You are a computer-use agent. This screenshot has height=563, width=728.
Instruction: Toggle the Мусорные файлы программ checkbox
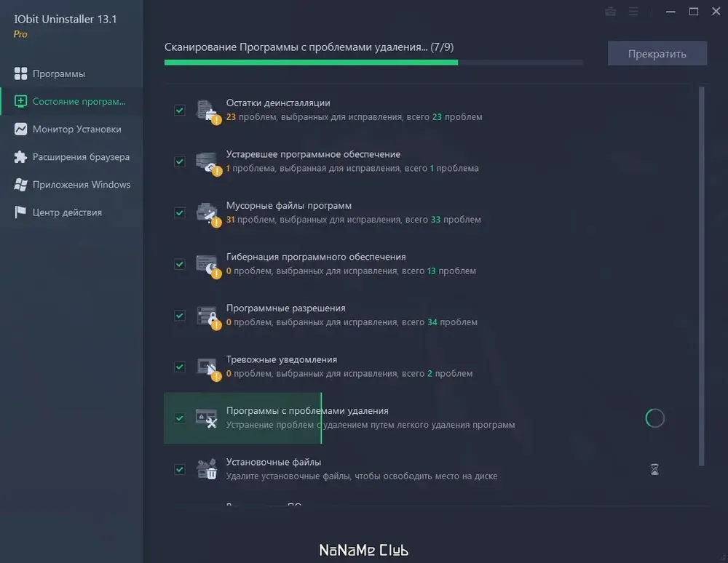[x=180, y=213]
